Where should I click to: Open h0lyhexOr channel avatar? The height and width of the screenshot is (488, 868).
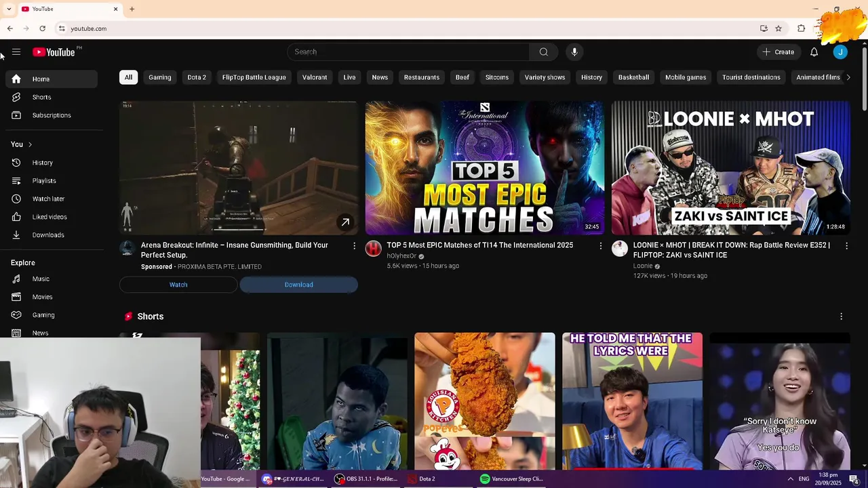pyautogui.click(x=374, y=249)
